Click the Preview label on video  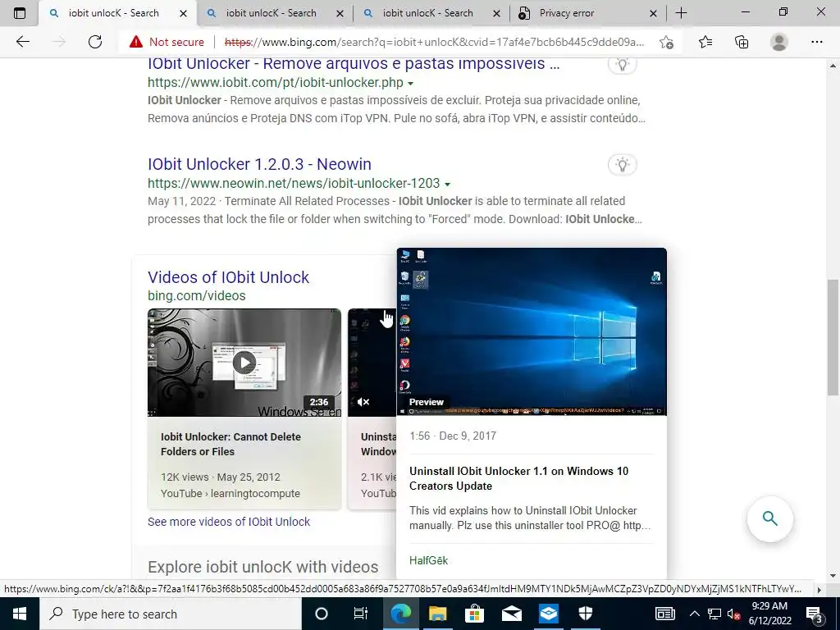tap(426, 402)
